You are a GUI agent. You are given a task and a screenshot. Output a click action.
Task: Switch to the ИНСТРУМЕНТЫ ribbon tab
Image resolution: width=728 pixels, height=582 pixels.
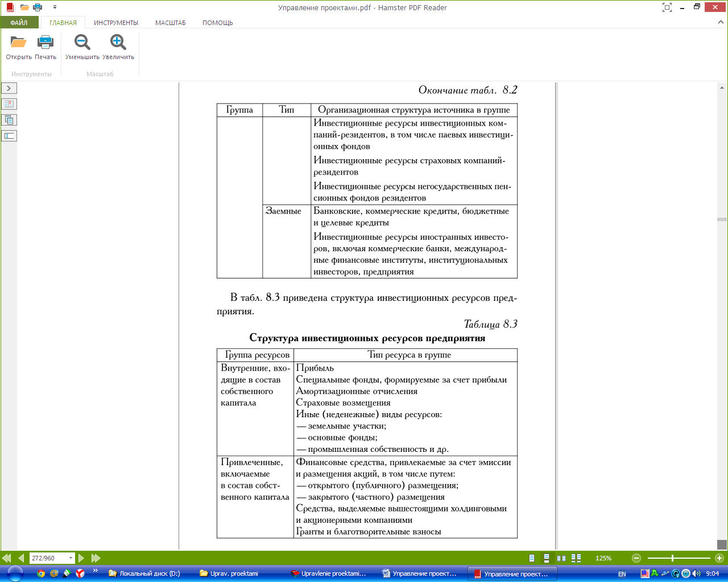point(116,23)
